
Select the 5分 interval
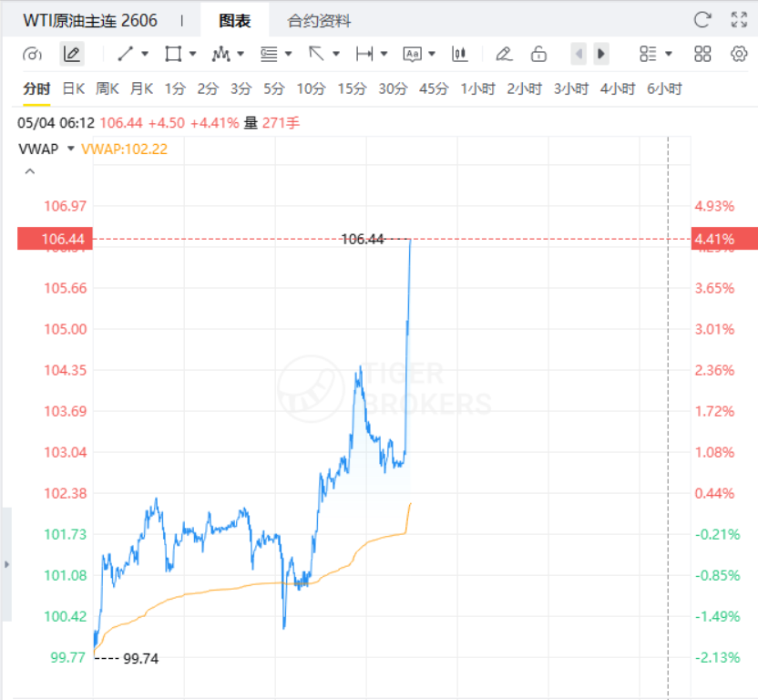(273, 89)
